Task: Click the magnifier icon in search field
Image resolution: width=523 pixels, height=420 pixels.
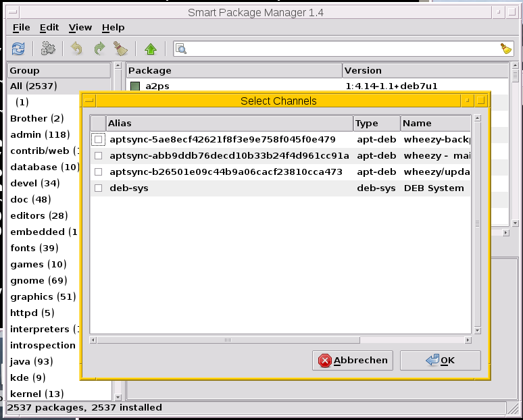Action: pyautogui.click(x=181, y=49)
